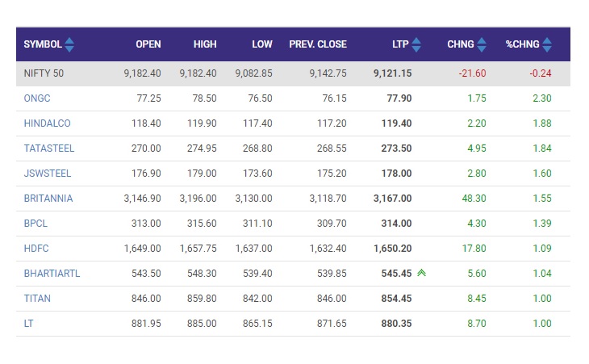Click the LOW column header
This screenshot has width=589, height=364.
(x=261, y=44)
